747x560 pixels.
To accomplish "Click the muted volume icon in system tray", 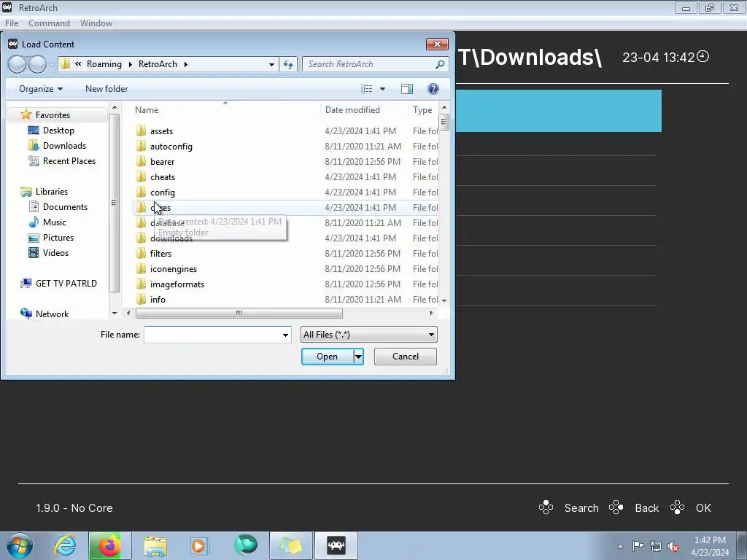I will click(x=673, y=546).
